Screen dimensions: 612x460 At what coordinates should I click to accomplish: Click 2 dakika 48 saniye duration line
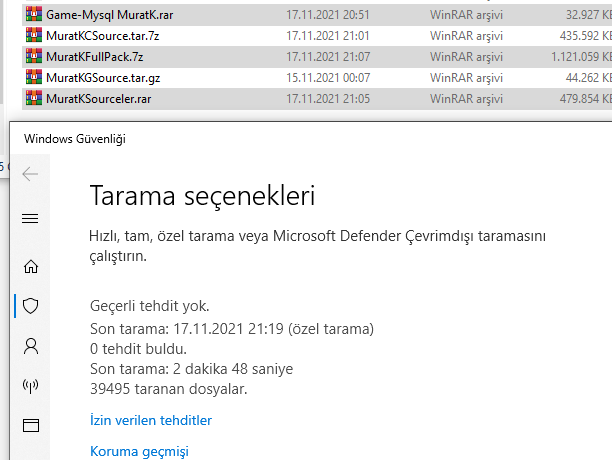point(191,369)
